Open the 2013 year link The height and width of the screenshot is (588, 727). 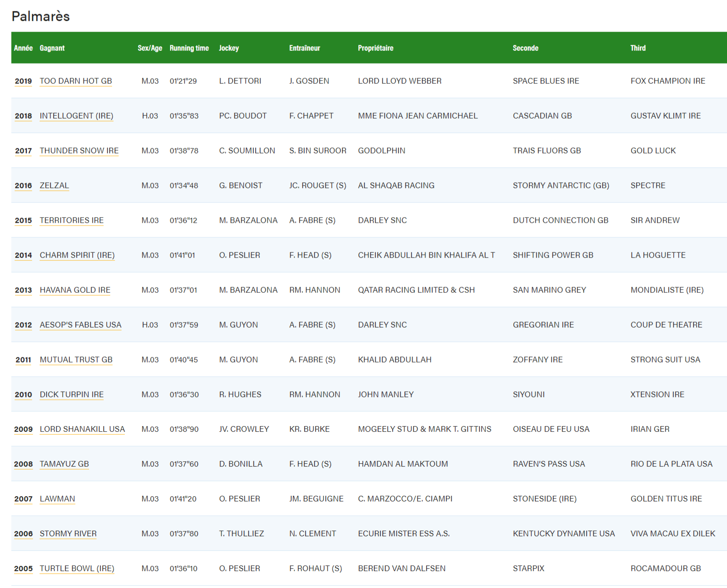point(23,290)
